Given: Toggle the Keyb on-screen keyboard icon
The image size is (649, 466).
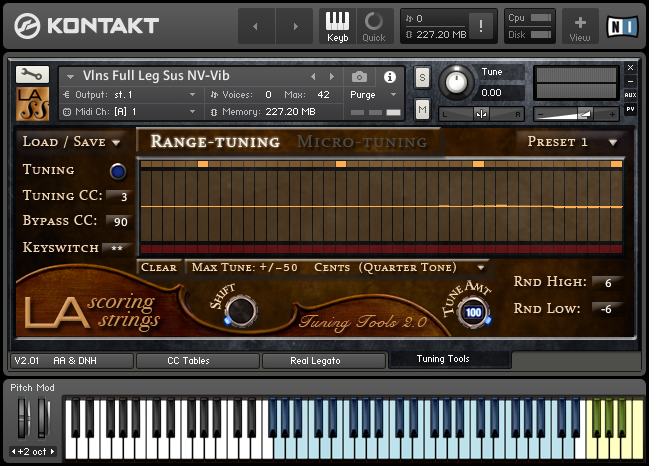Looking at the screenshot, I should 337,26.
